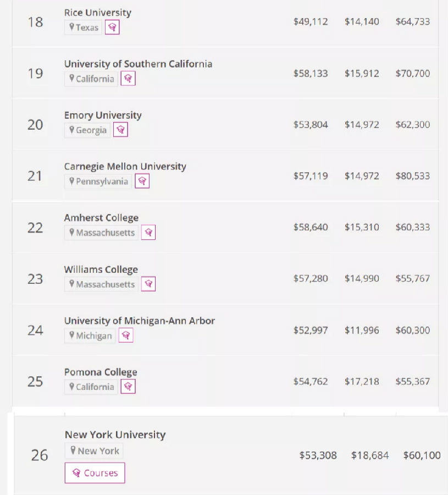The height and width of the screenshot is (495, 448).
Task: Click the Georgia location tag
Action: [x=87, y=130]
